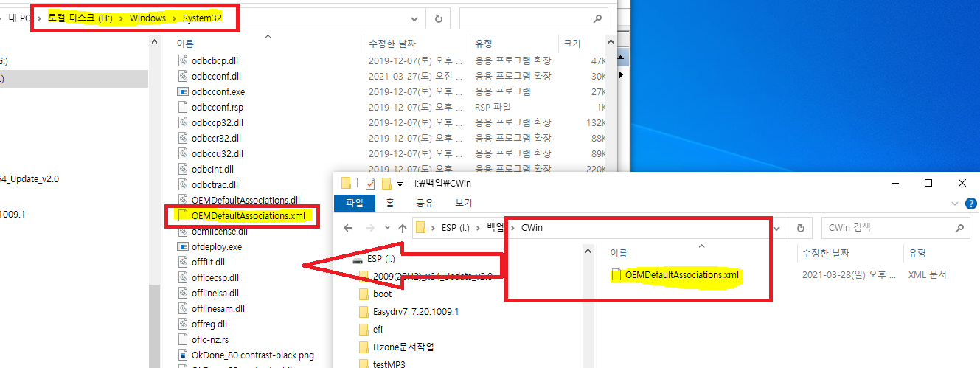Click the boot folder icon
The height and width of the screenshot is (368, 980).
pyautogui.click(x=364, y=294)
